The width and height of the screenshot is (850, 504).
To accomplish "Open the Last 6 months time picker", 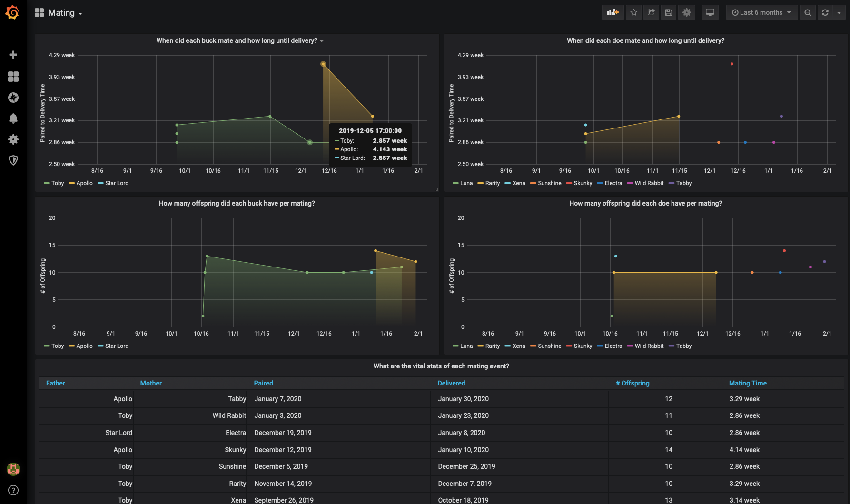I will tap(761, 13).
